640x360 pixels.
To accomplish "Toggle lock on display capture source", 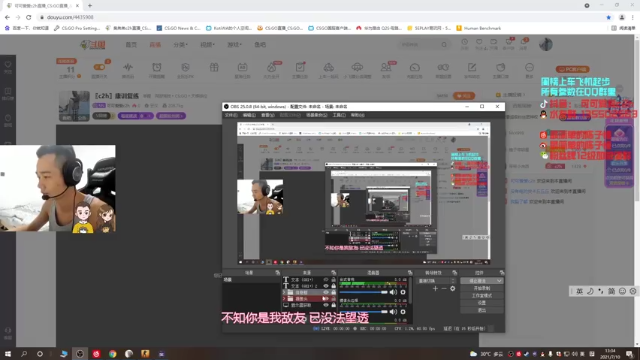I will pos(333,305).
